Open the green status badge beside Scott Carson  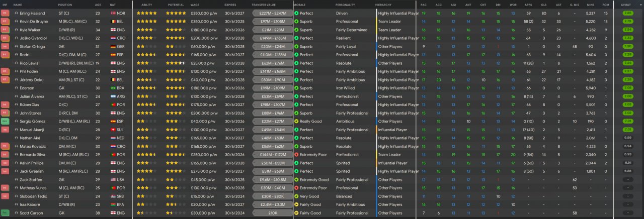point(5,213)
